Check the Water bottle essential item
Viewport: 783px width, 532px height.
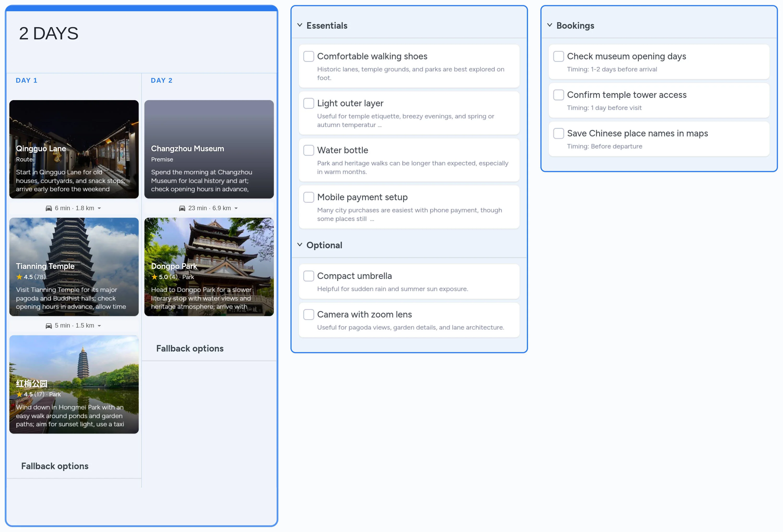(309, 150)
